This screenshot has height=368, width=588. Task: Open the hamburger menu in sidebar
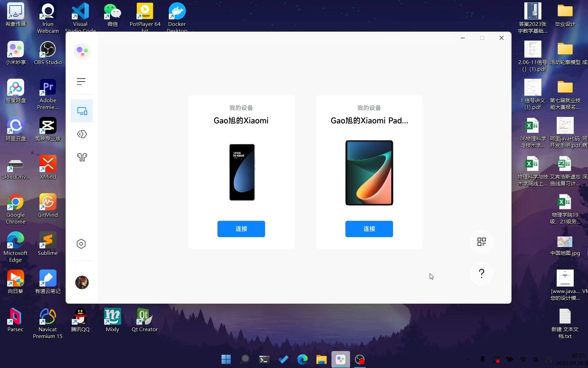(x=81, y=81)
